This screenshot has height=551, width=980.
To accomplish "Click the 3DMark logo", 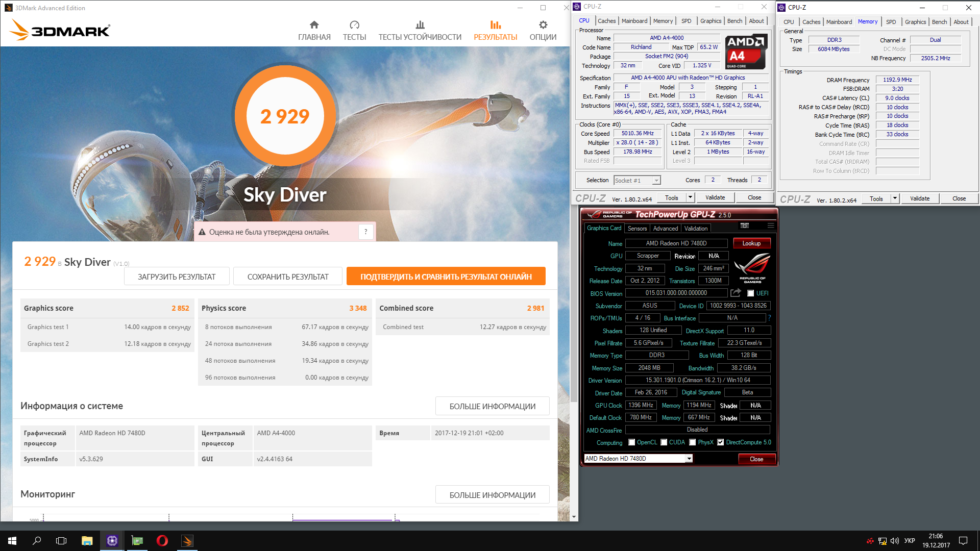I will pos(60,30).
